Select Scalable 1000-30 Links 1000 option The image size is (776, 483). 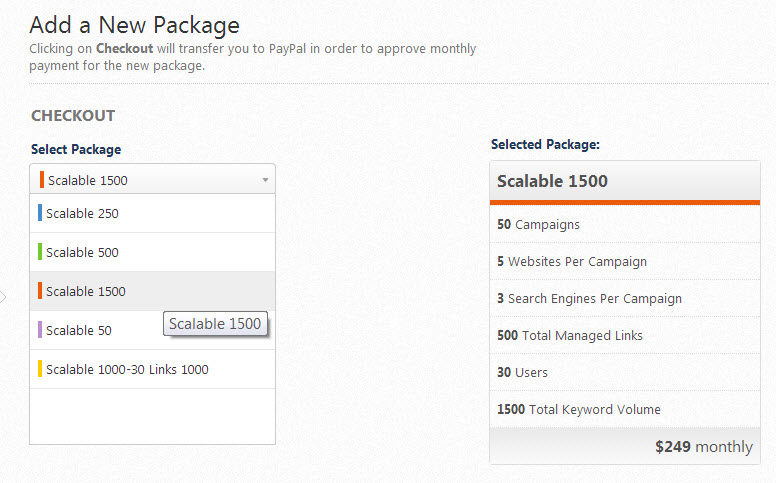127,369
